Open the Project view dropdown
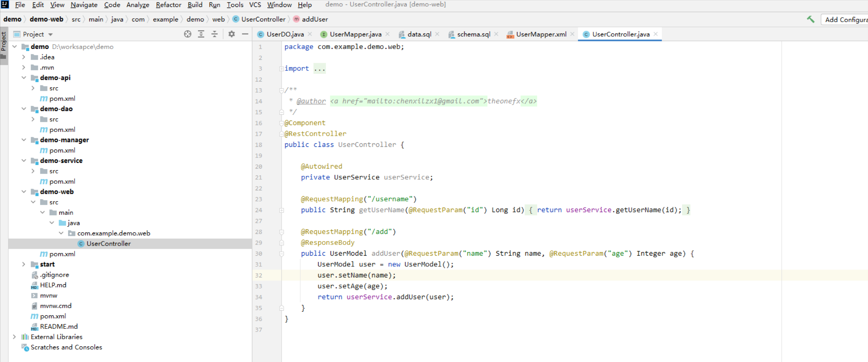The height and width of the screenshot is (362, 868). coord(50,34)
